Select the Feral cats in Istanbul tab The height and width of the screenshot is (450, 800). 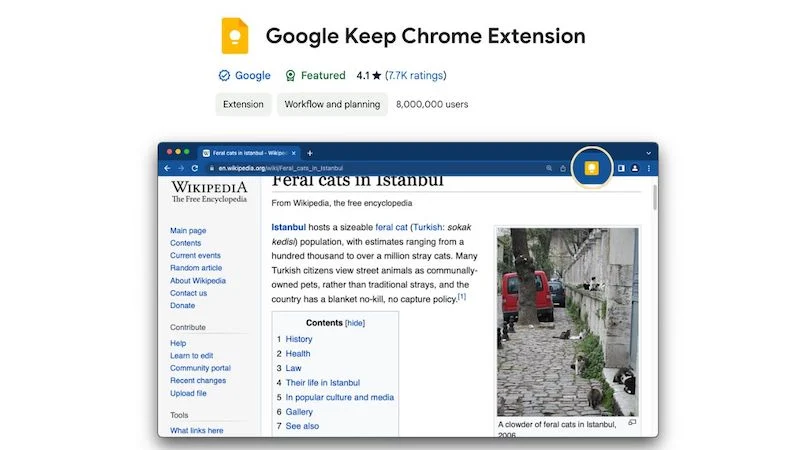coord(248,153)
